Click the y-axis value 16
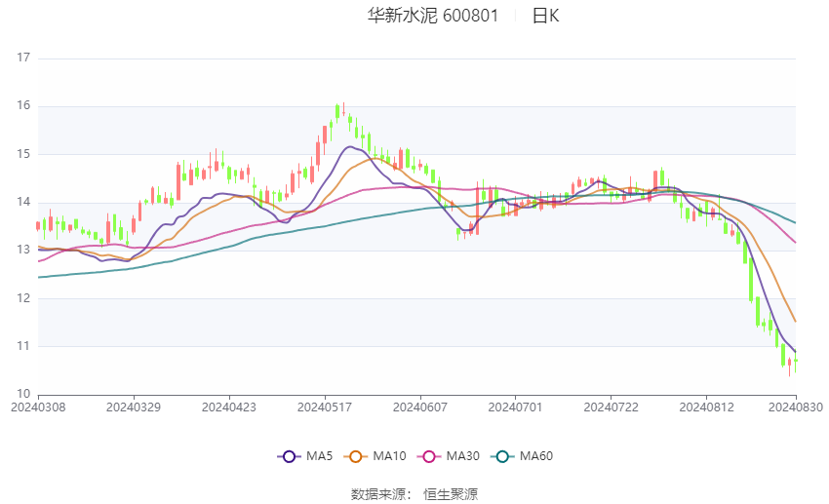 23,105
